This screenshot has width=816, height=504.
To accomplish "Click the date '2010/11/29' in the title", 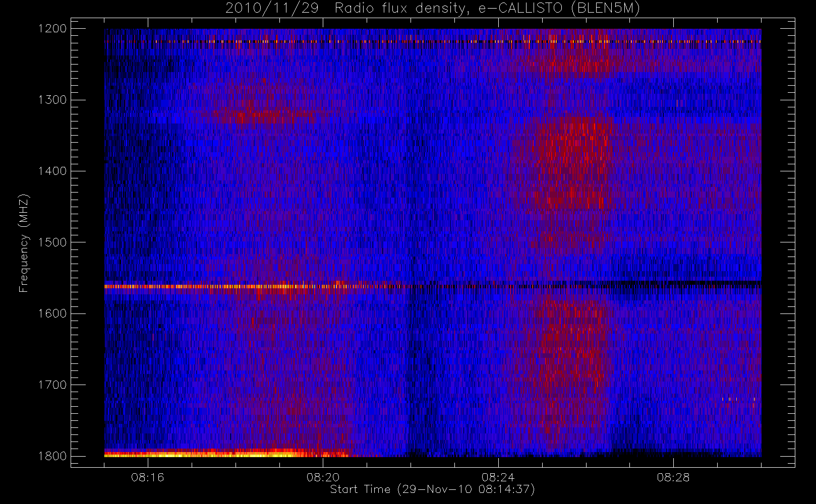I will pos(272,9).
